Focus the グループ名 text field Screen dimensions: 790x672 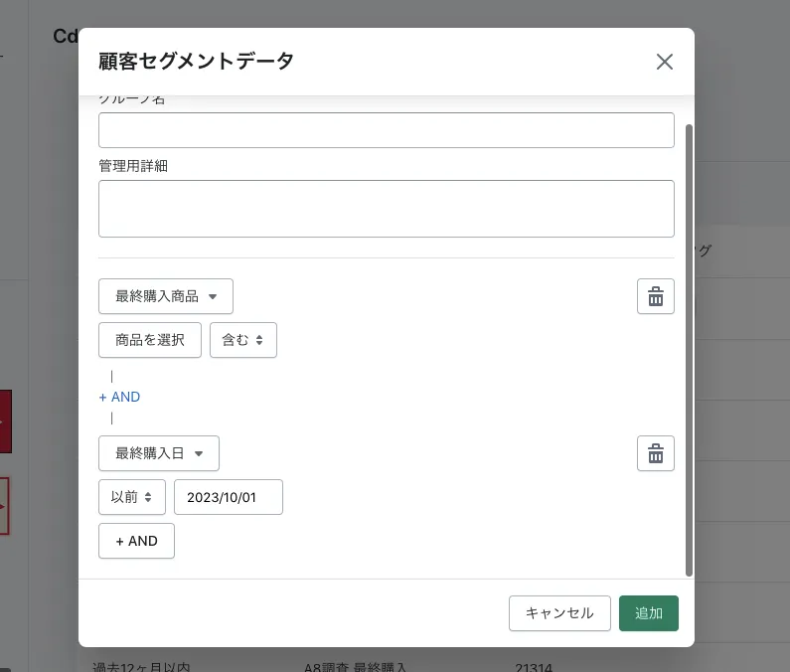(x=386, y=130)
